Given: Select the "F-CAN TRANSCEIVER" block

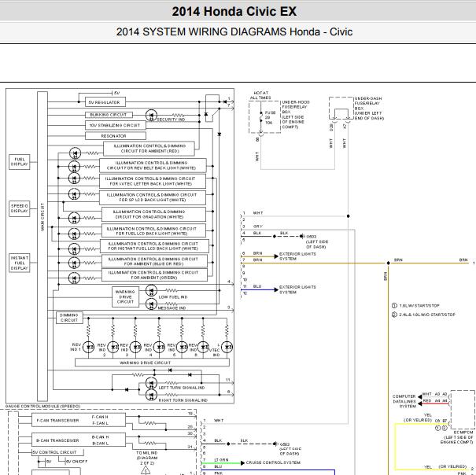Looking at the screenshot, I should pyautogui.click(x=79, y=420).
